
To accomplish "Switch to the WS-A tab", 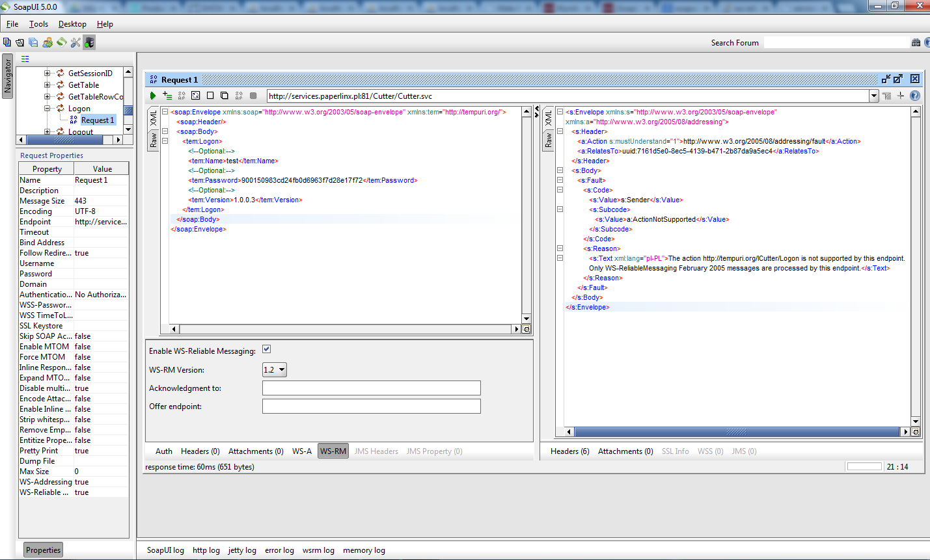I will [x=301, y=451].
